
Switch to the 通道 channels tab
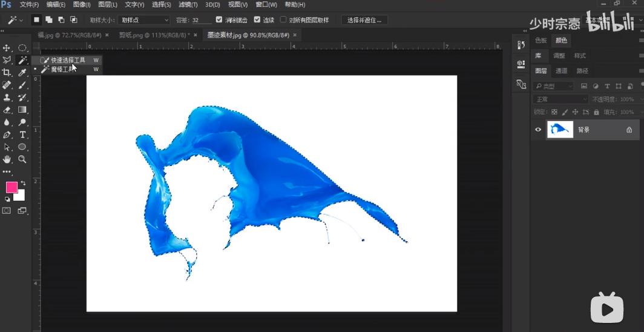coord(562,71)
